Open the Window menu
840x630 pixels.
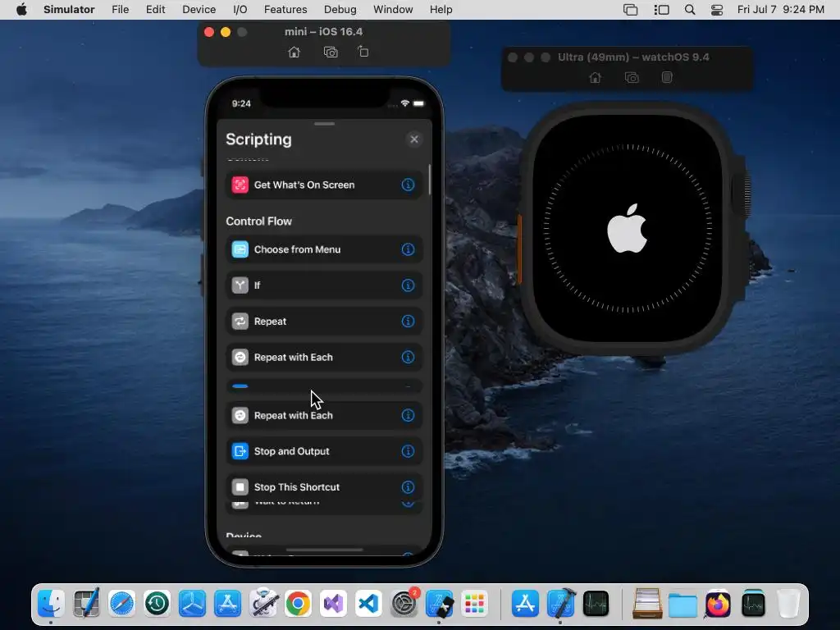click(x=393, y=10)
